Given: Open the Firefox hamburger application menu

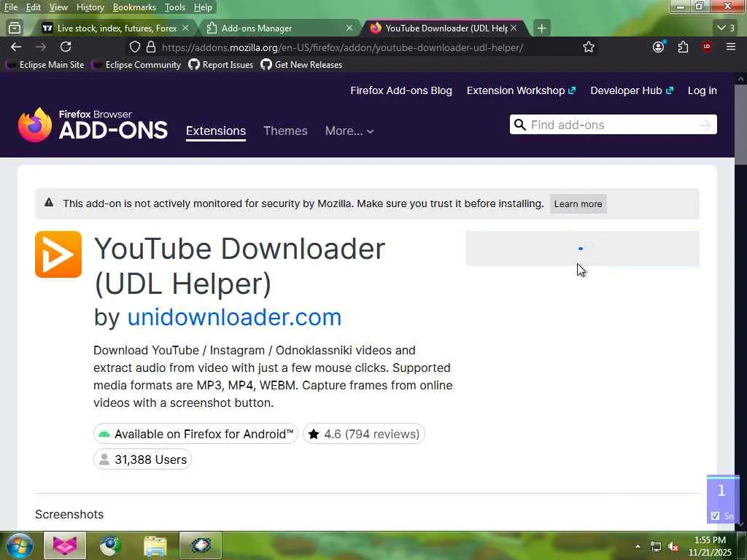Looking at the screenshot, I should 731,47.
